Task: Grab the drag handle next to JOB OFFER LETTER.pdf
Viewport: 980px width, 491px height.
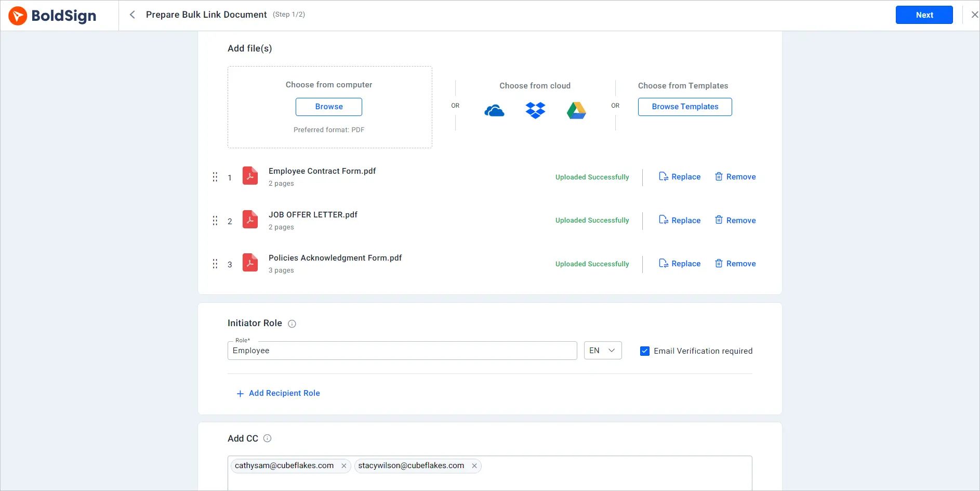Action: tap(215, 221)
